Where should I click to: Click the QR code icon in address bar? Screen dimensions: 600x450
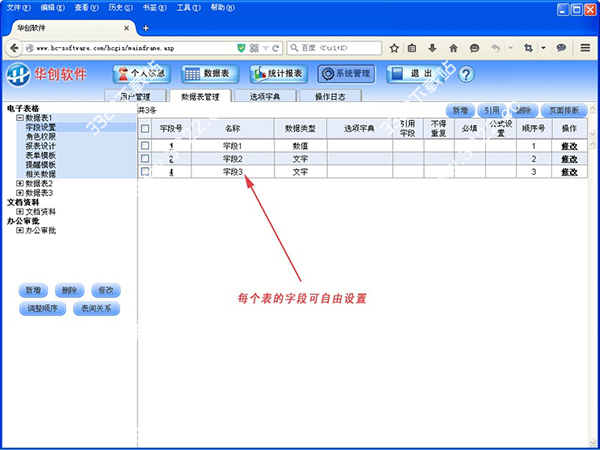(x=254, y=48)
